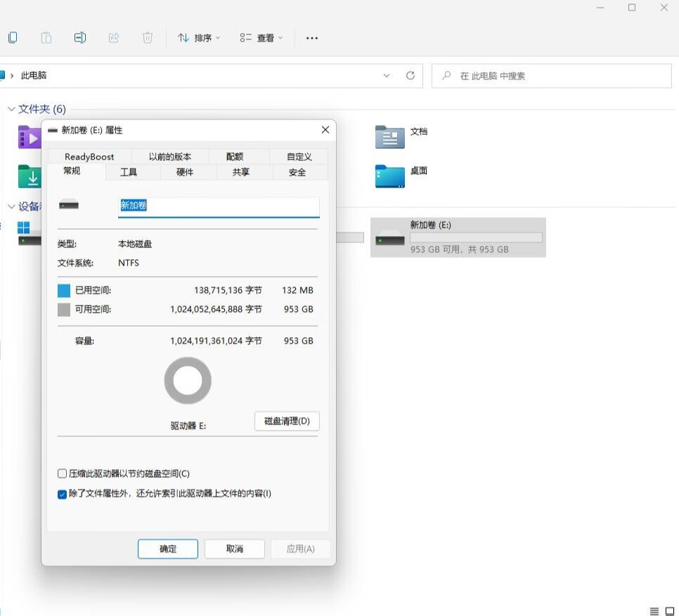Toggle the 压缩此驱动器 compression option off
Viewport: 679px width, 616px height.
[62, 473]
